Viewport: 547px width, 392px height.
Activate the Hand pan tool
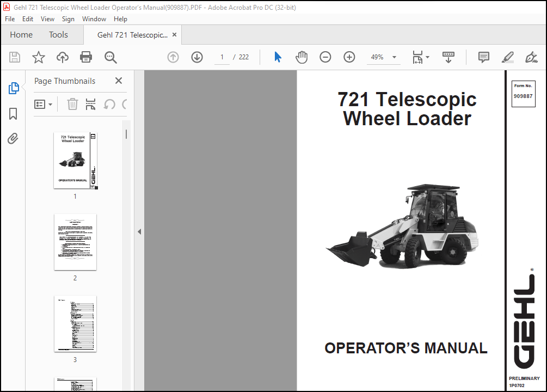pyautogui.click(x=302, y=57)
